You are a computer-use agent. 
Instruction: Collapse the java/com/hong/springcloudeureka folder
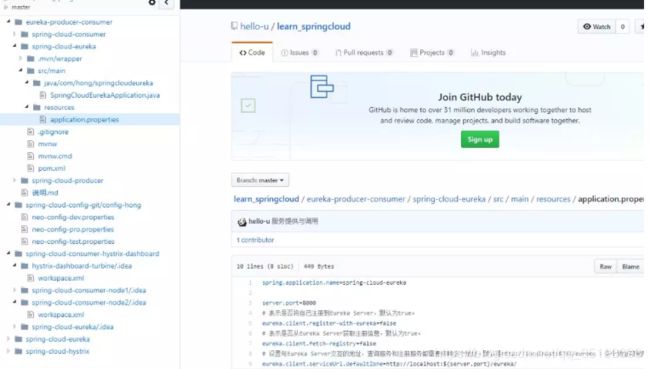click(x=27, y=83)
